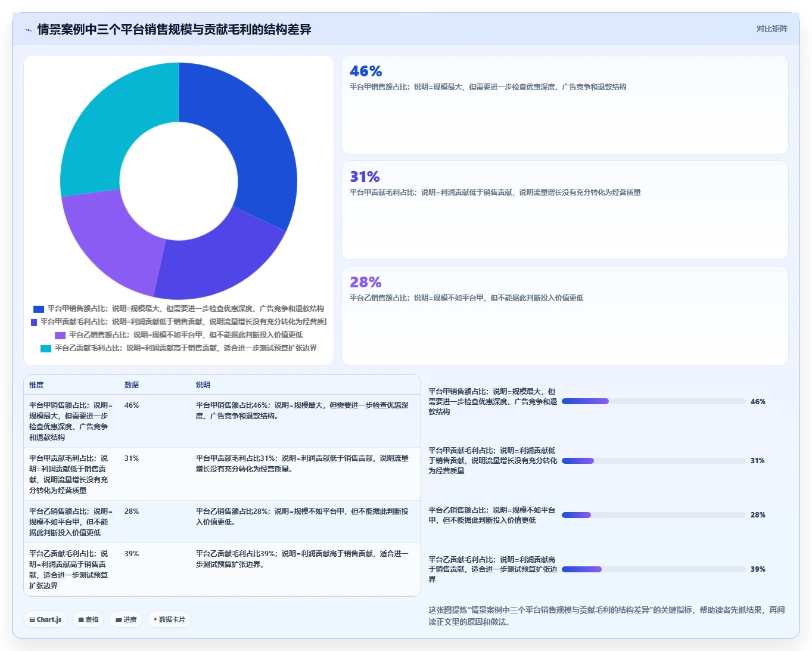Click the 维度 column header
Viewport: 812px width, 651px height.
pos(36,385)
